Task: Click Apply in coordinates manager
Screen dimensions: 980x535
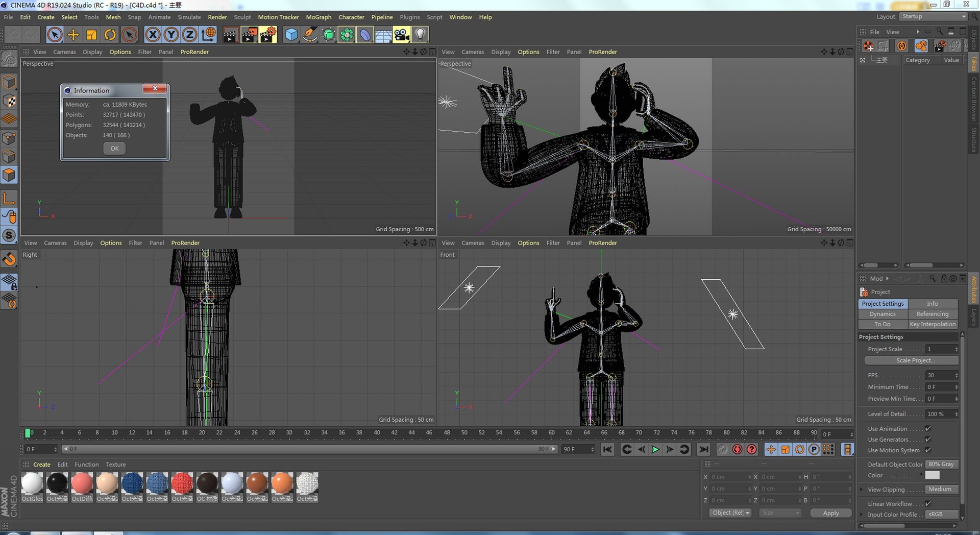Action: click(x=831, y=513)
